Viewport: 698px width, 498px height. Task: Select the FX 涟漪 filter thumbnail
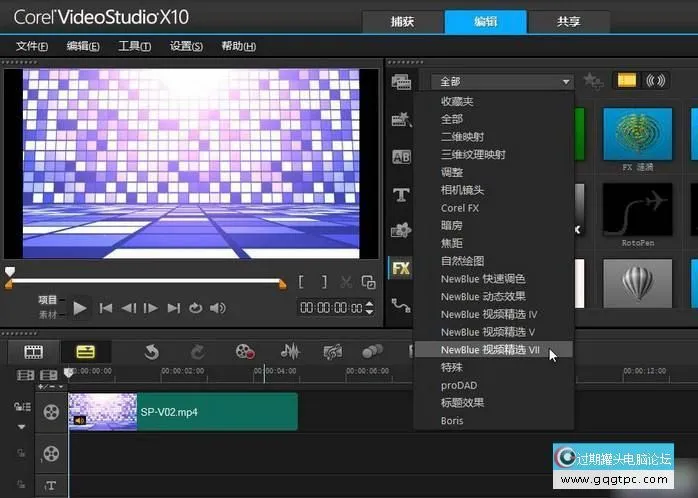pos(637,134)
